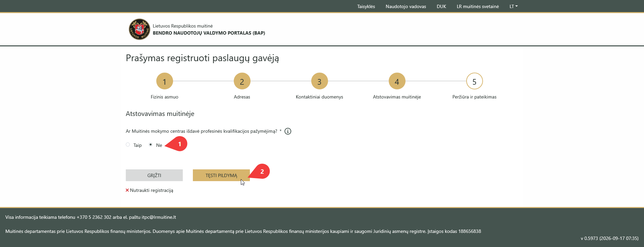
Task: Open the info icon beside the qualification question
Action: click(x=288, y=131)
